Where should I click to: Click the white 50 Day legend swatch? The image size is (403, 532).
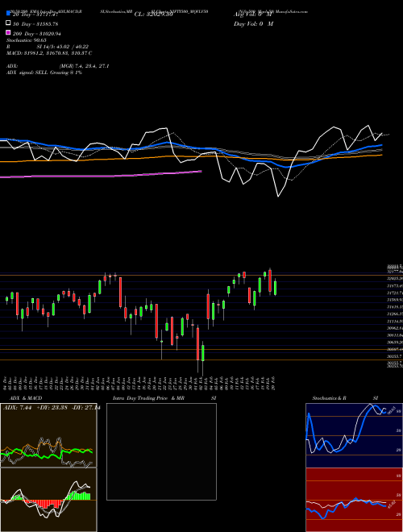pyautogui.click(x=9, y=23)
